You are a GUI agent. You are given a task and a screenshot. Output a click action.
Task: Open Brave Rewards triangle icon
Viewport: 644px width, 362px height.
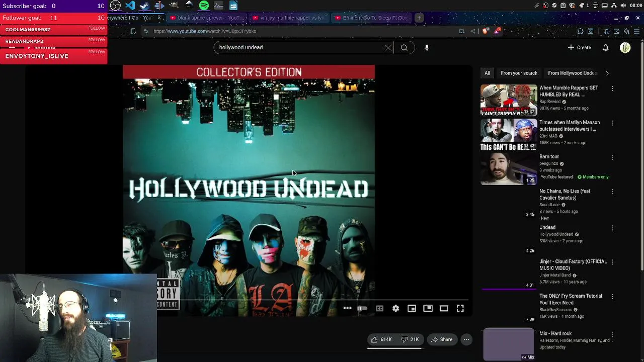tap(496, 31)
